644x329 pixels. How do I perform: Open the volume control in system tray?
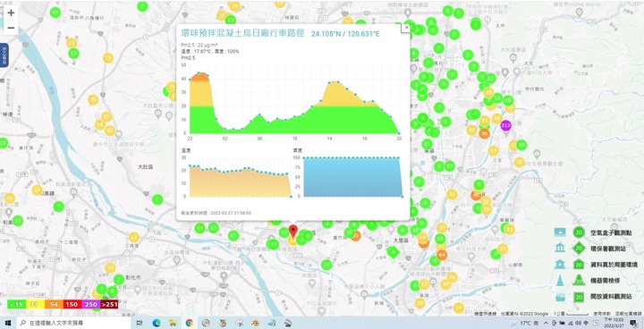click(x=579, y=323)
